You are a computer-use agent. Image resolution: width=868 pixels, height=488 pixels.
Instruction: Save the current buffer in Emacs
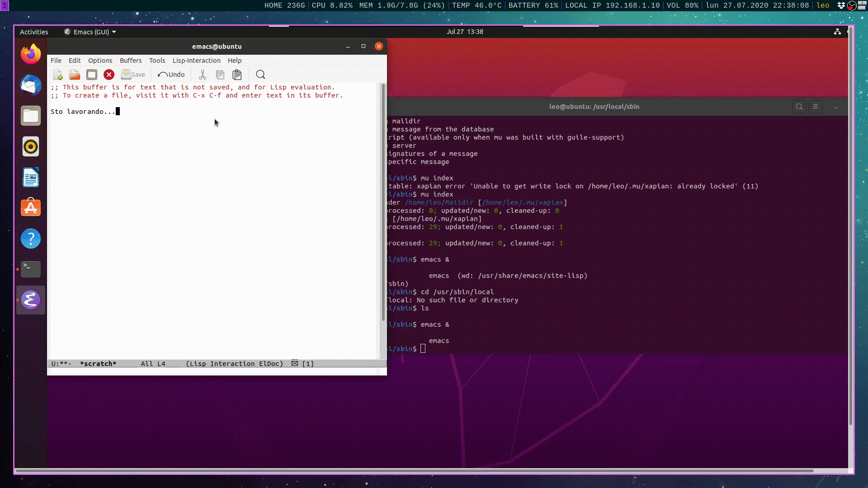133,75
